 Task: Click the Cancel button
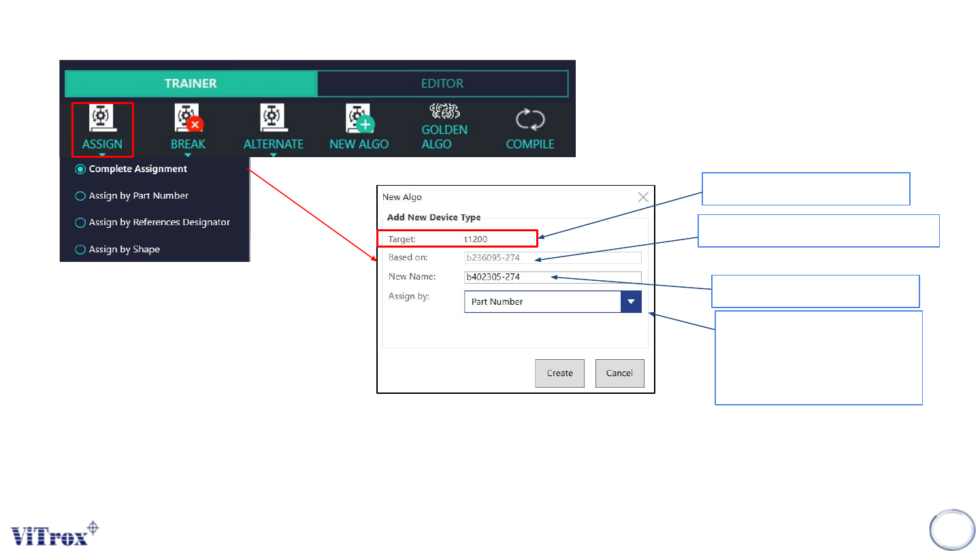[x=619, y=373]
